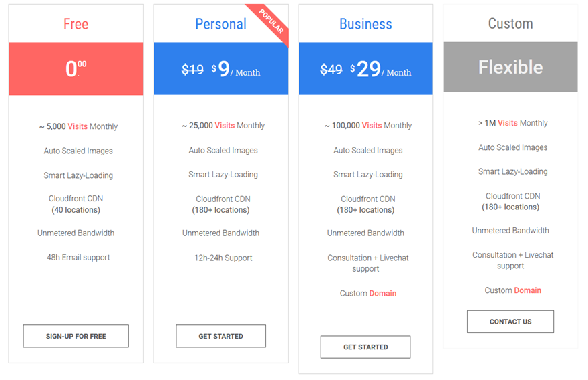Click the CONTACT US button
Image resolution: width=588 pixels, height=380 pixels.
coord(510,322)
